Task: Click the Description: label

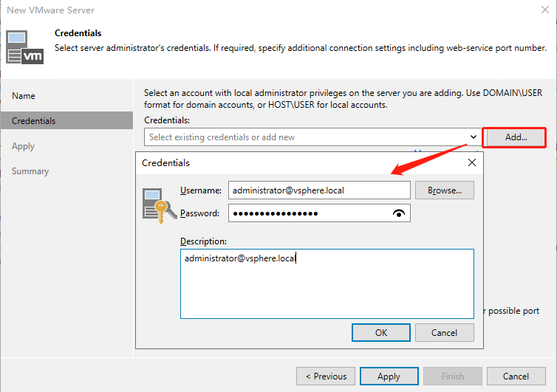Action: pyautogui.click(x=203, y=241)
